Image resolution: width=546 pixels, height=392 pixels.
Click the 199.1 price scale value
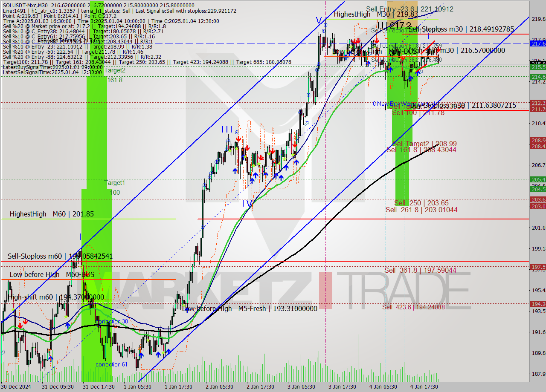coord(538,248)
